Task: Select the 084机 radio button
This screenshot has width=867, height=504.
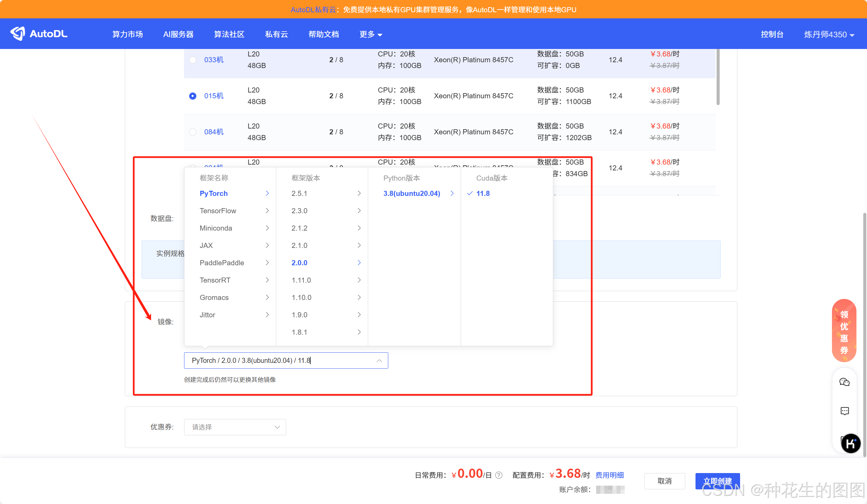Action: point(193,132)
